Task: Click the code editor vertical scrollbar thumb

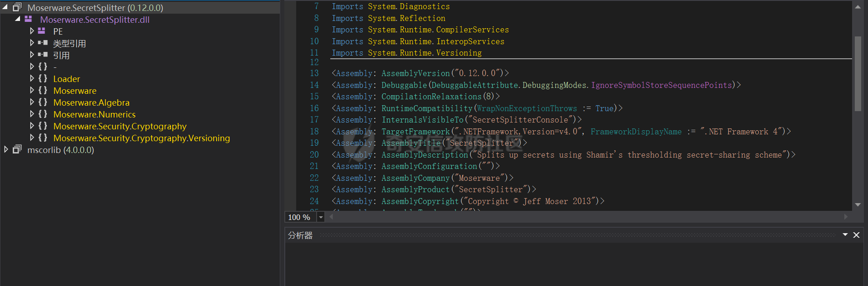Action: pyautogui.click(x=858, y=74)
